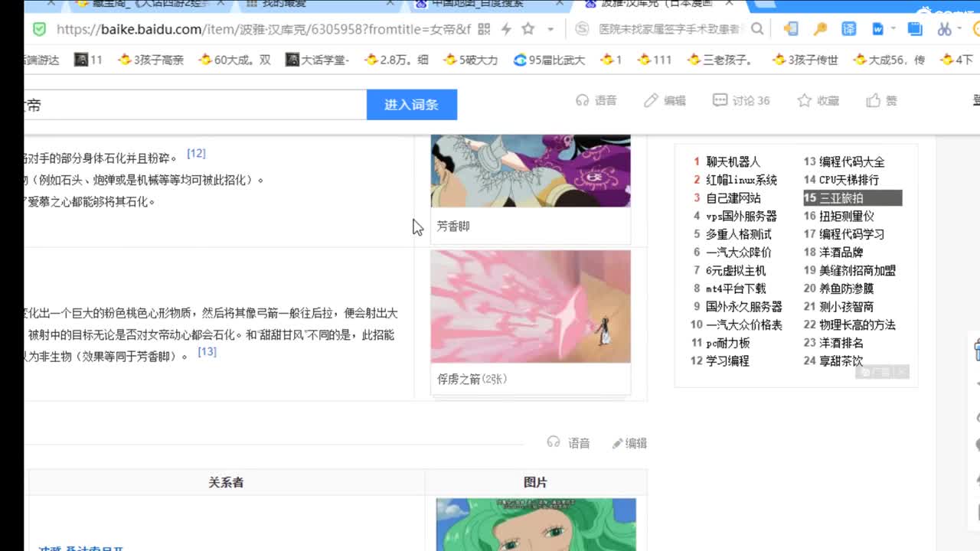Open bookmark '95眉比武大'

coord(549,59)
